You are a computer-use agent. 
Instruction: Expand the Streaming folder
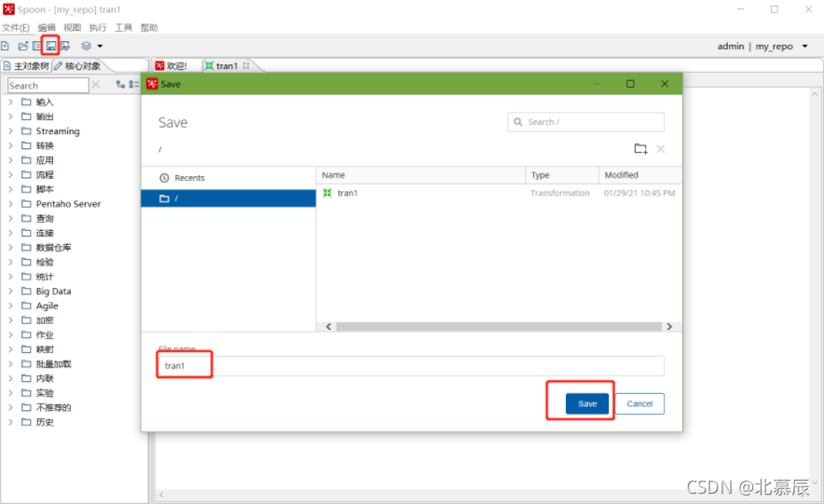(x=10, y=130)
